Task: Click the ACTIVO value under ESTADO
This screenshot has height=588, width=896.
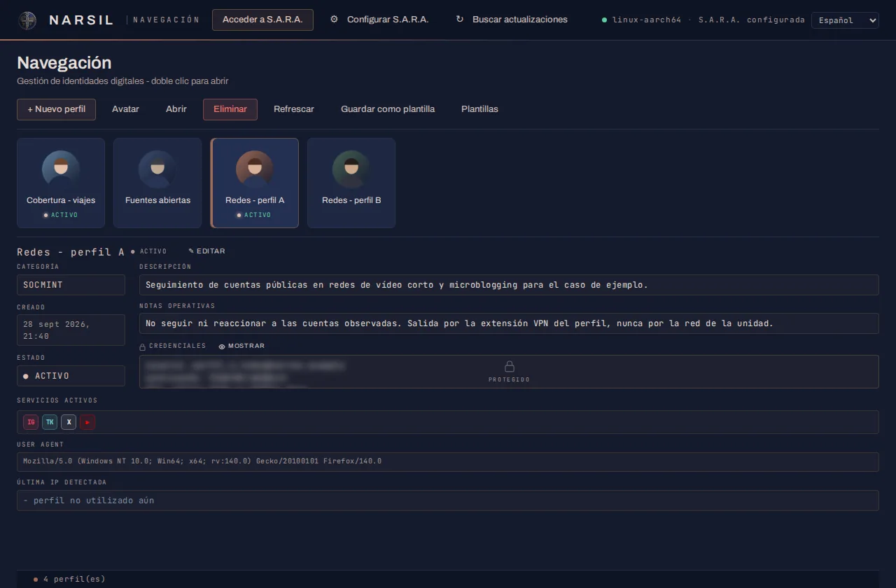Action: coord(71,376)
